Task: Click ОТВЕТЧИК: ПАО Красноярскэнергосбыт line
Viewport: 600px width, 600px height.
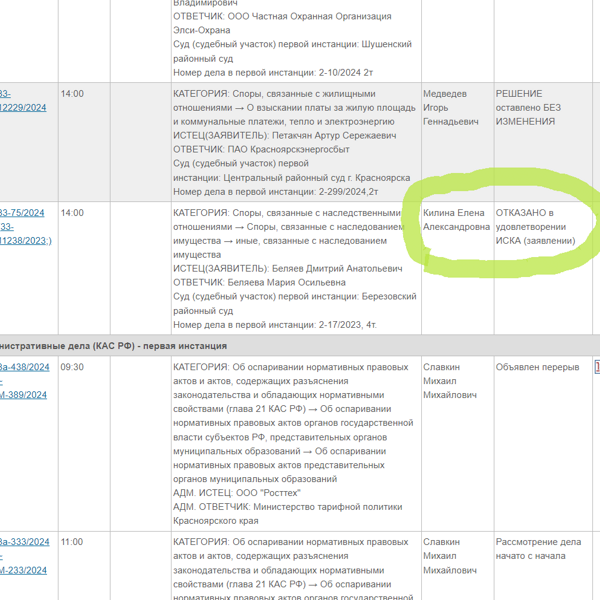Action: [261, 149]
